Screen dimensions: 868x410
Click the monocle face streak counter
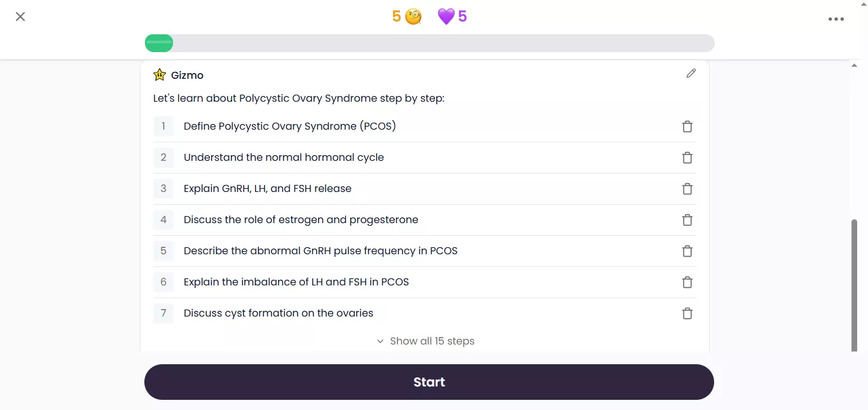(x=407, y=17)
